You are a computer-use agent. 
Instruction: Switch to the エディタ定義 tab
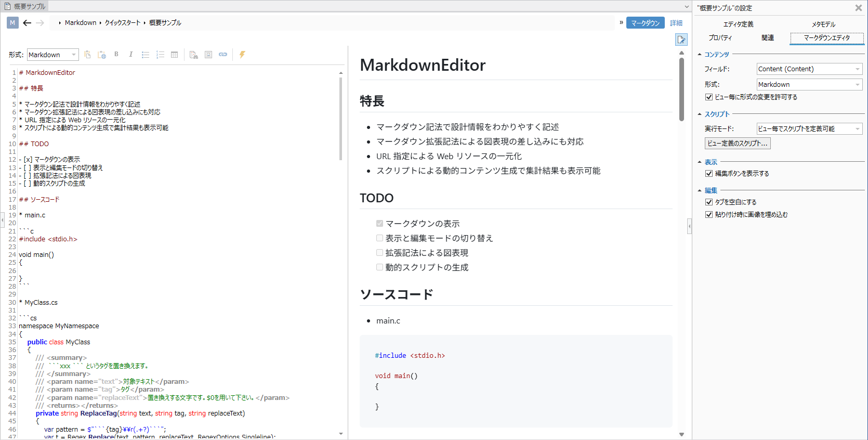pos(738,24)
